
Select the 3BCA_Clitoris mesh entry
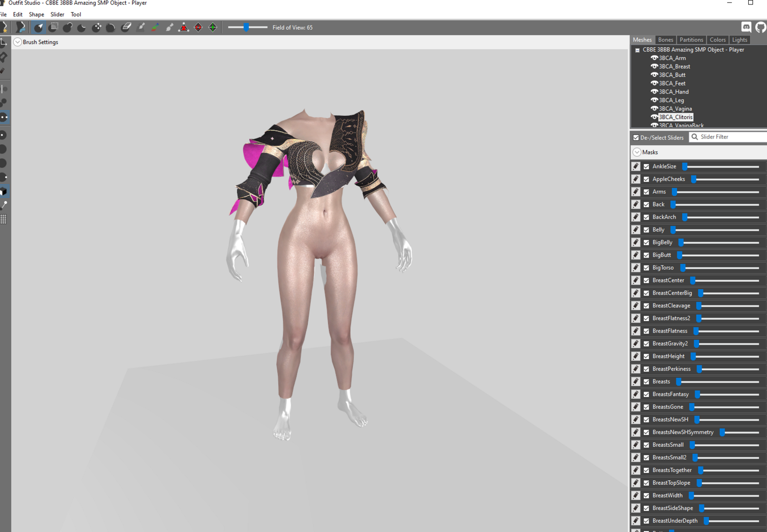(x=676, y=117)
